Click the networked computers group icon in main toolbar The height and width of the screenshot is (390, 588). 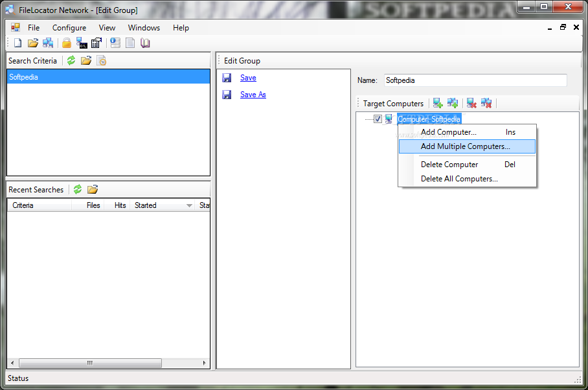[48, 43]
